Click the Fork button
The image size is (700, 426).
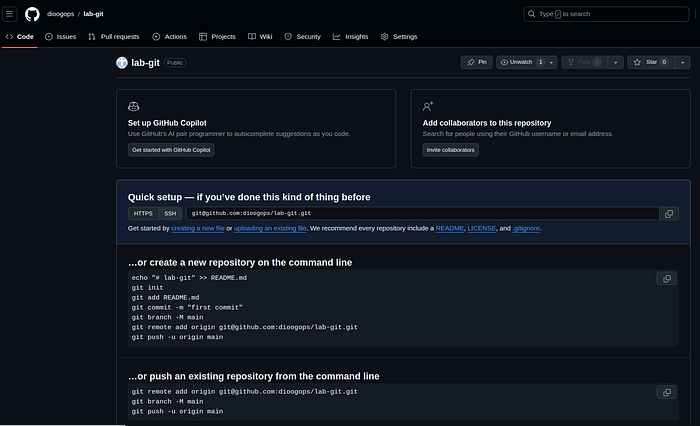[584, 62]
